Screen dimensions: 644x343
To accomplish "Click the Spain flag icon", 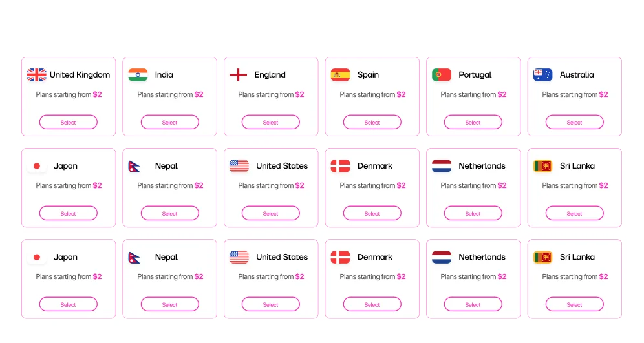I will click(340, 75).
